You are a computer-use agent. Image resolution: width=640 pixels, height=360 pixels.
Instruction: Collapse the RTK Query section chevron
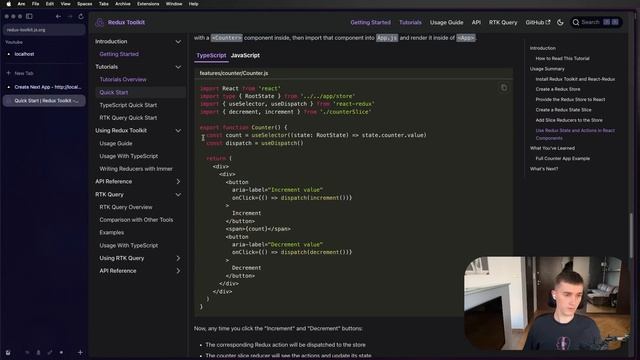(178, 195)
